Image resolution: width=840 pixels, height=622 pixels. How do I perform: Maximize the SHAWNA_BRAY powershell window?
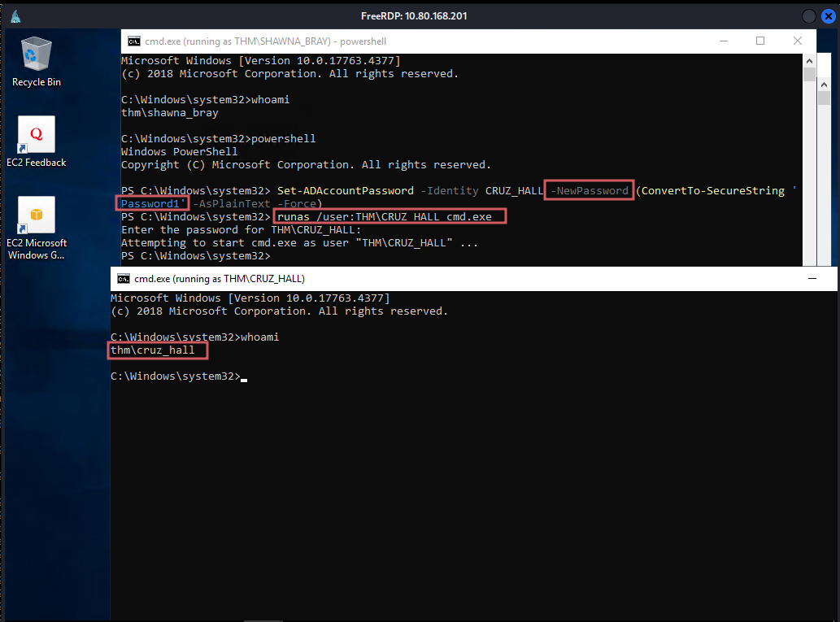point(761,41)
